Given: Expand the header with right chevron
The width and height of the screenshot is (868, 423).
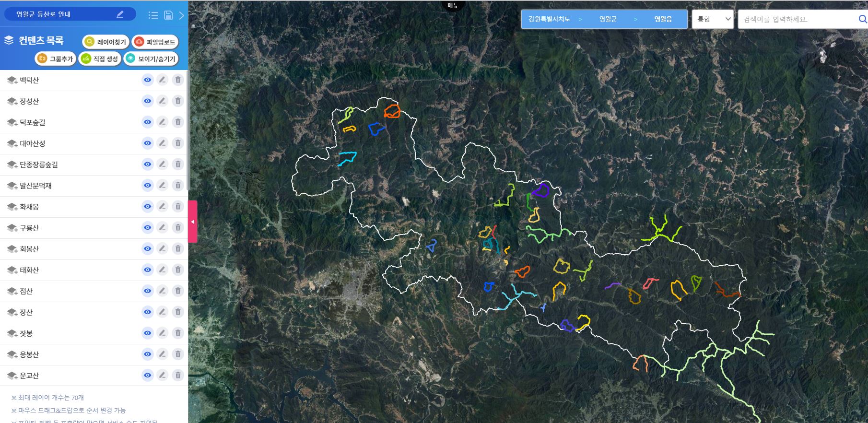Looking at the screenshot, I should click(x=182, y=15).
